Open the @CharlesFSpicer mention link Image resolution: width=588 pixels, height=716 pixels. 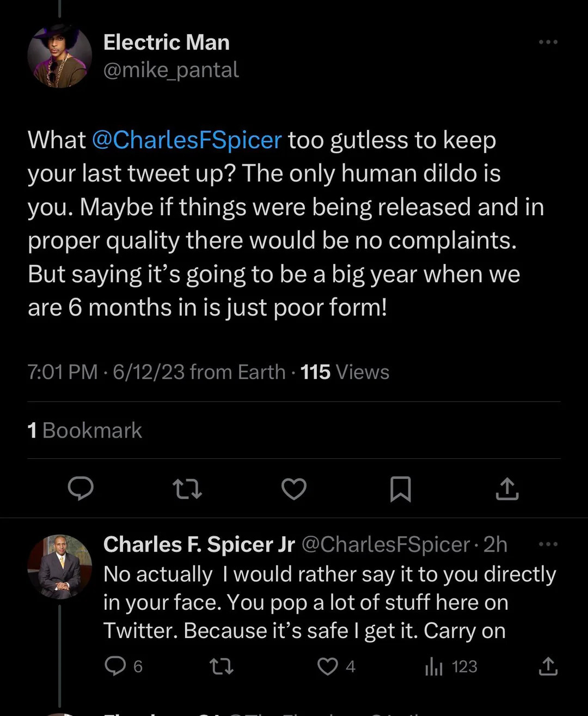tap(187, 140)
